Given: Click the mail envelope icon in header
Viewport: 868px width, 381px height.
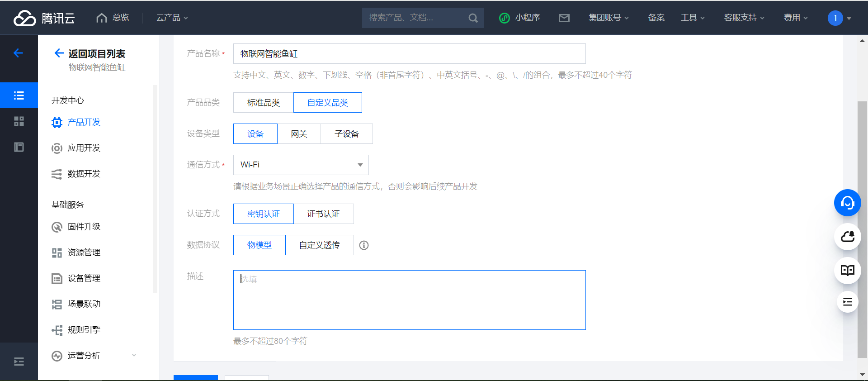Looking at the screenshot, I should 564,18.
